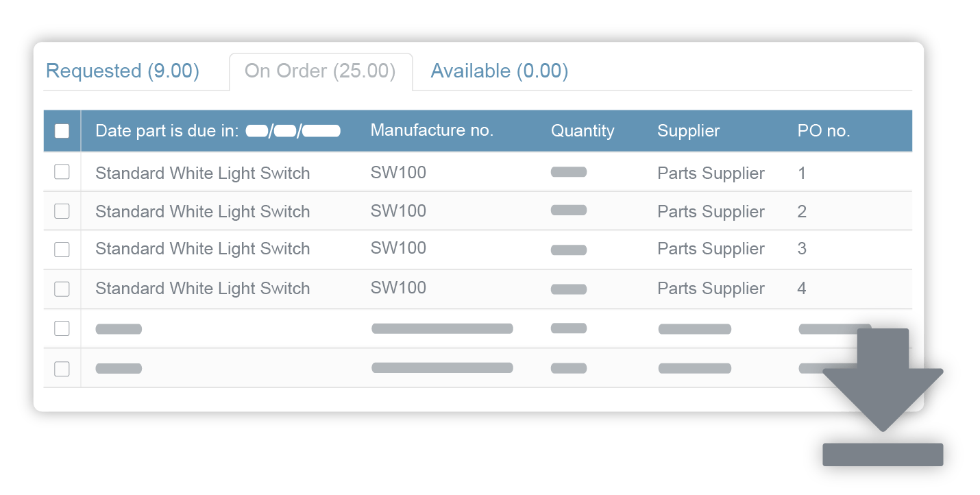This screenshot has width=980, height=495.
Task: Click the Supplier column header
Action: tap(688, 131)
